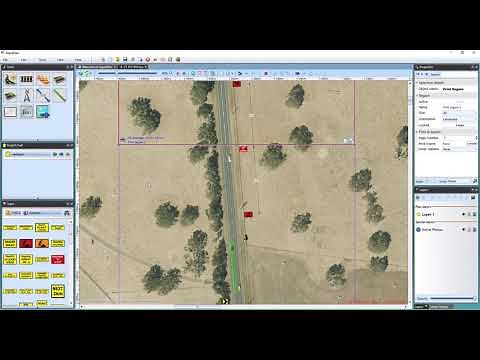Pick the bright red sign with white text
480x360 pixels.
tap(58, 259)
